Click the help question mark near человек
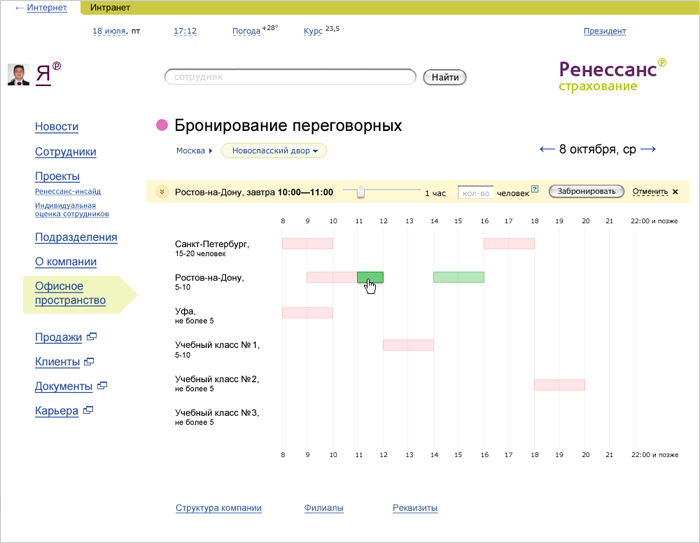 pyautogui.click(x=535, y=189)
